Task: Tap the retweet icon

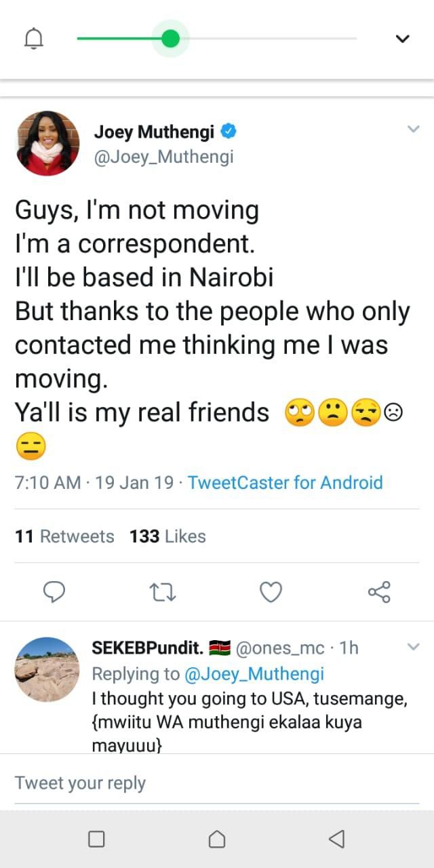Action: tap(163, 592)
